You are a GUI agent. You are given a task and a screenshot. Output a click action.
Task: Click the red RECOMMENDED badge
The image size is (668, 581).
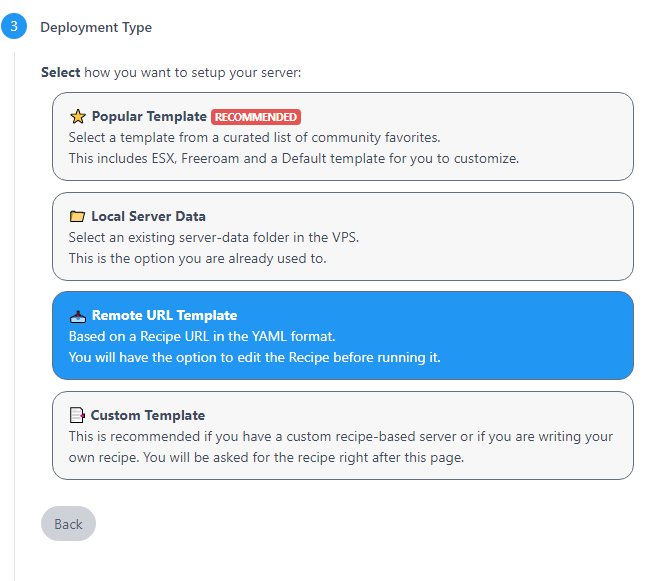point(256,117)
